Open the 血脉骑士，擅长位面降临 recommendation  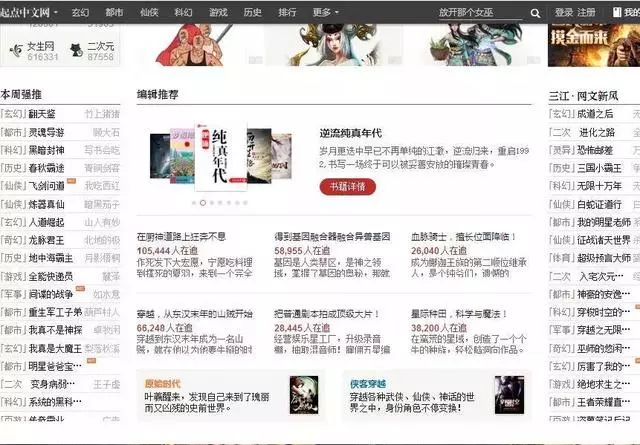(x=464, y=237)
